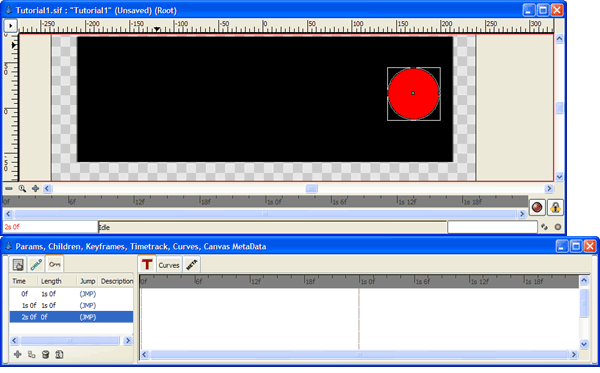Open keyframe properties icon
Screen dimensions: 600x373
tap(59, 354)
